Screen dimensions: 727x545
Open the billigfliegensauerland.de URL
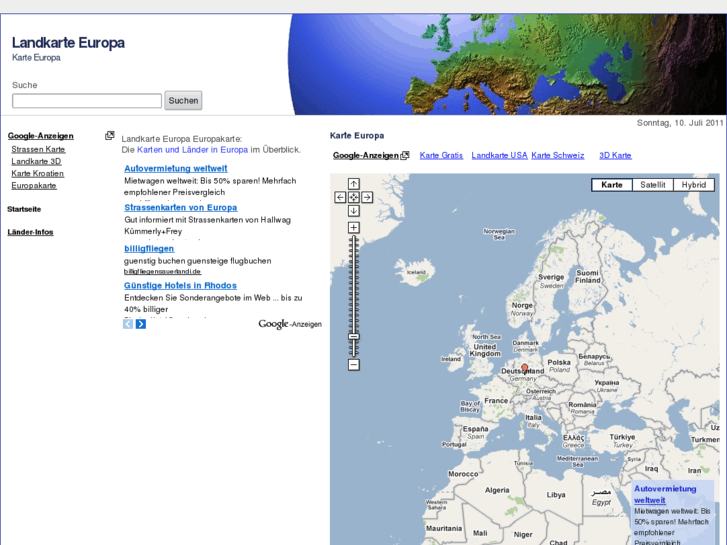[x=162, y=271]
